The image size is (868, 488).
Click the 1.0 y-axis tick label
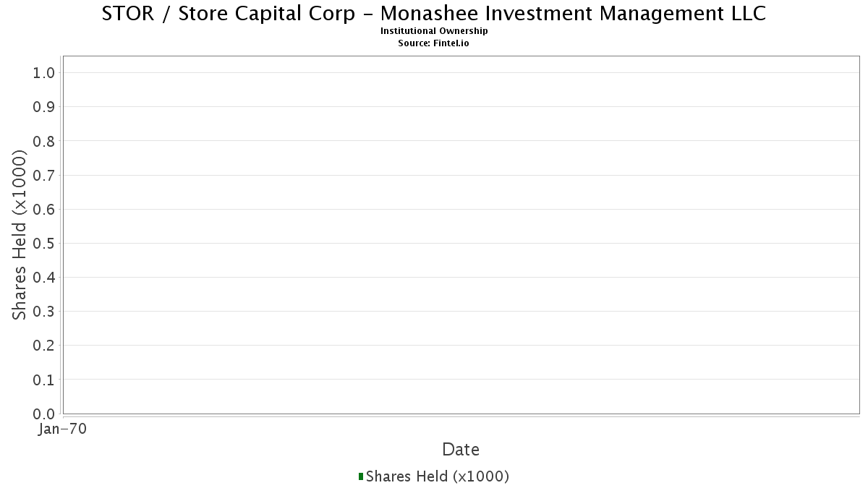(x=44, y=73)
